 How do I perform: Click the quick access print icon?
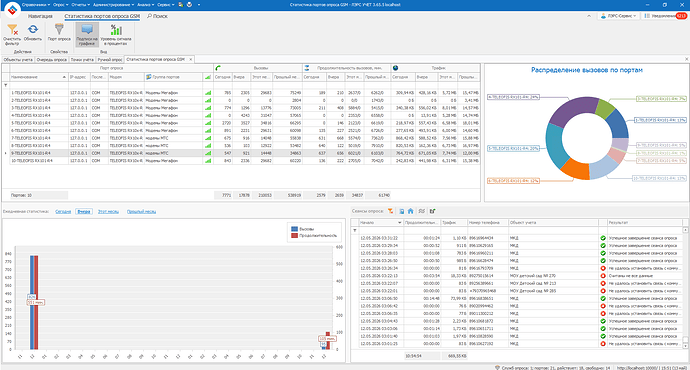coord(190,4)
